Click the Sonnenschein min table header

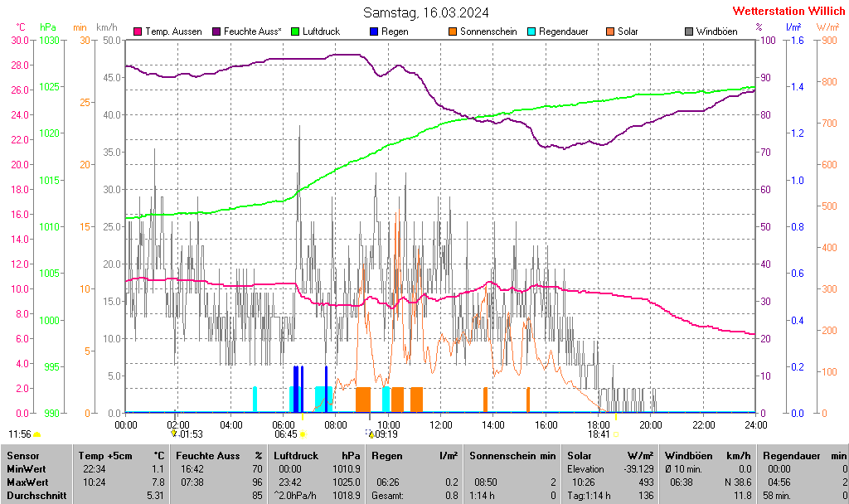pos(512,456)
